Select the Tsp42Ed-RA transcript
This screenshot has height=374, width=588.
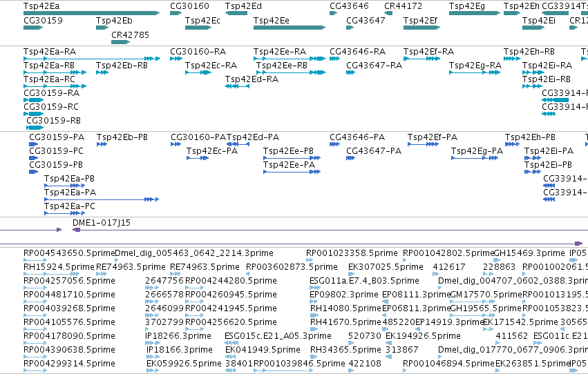[x=238, y=86]
